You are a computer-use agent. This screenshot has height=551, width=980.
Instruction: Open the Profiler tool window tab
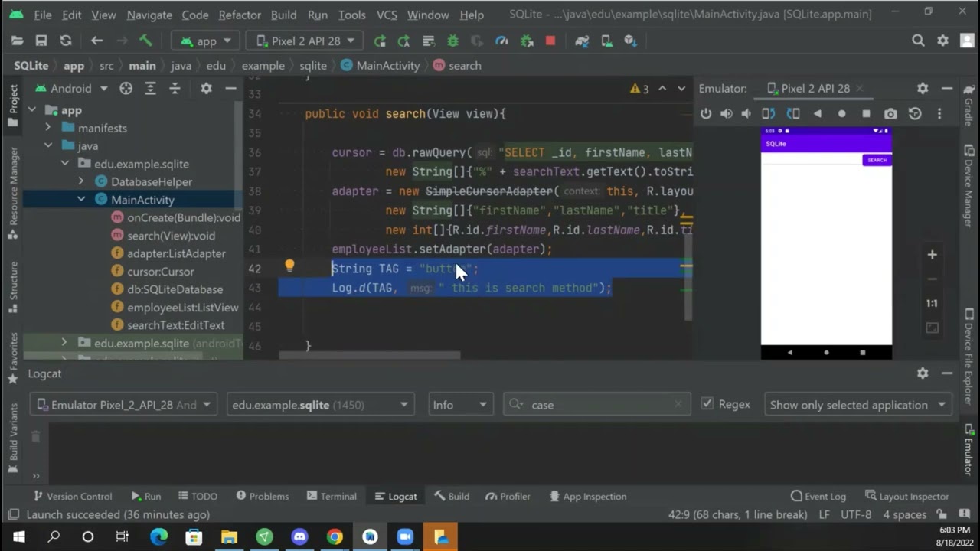tap(508, 496)
